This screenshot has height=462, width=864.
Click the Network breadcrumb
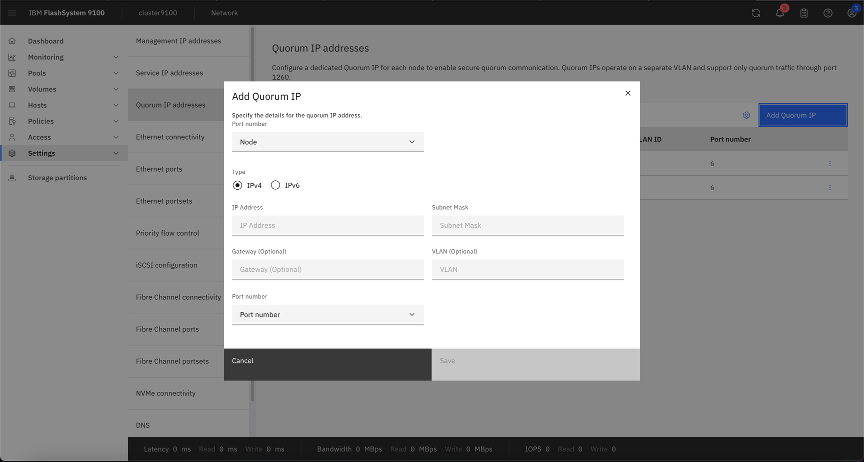pyautogui.click(x=224, y=13)
